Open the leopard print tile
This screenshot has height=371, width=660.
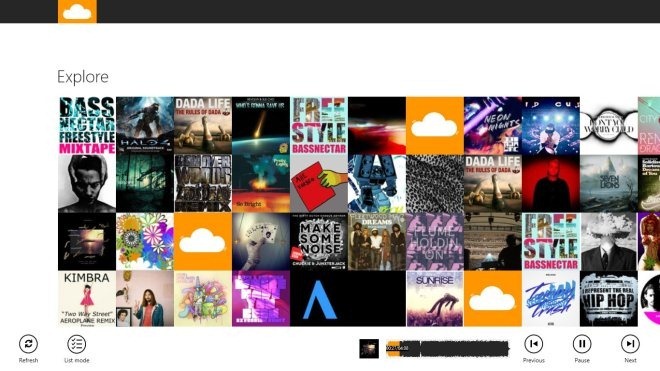[x=435, y=184]
